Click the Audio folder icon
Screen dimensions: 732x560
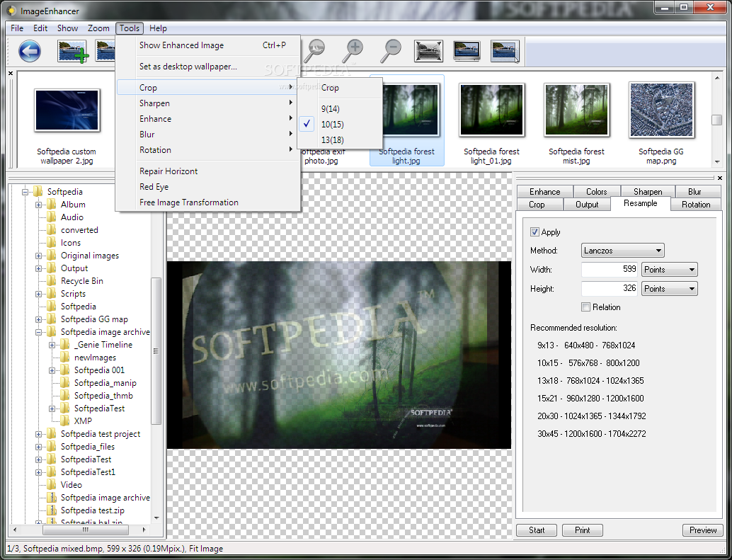tap(52, 217)
